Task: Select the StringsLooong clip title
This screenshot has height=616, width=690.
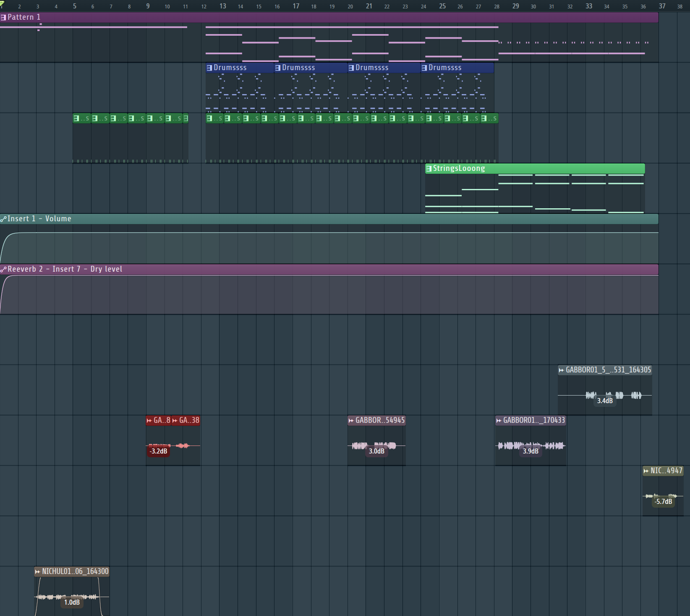Action: [x=459, y=168]
